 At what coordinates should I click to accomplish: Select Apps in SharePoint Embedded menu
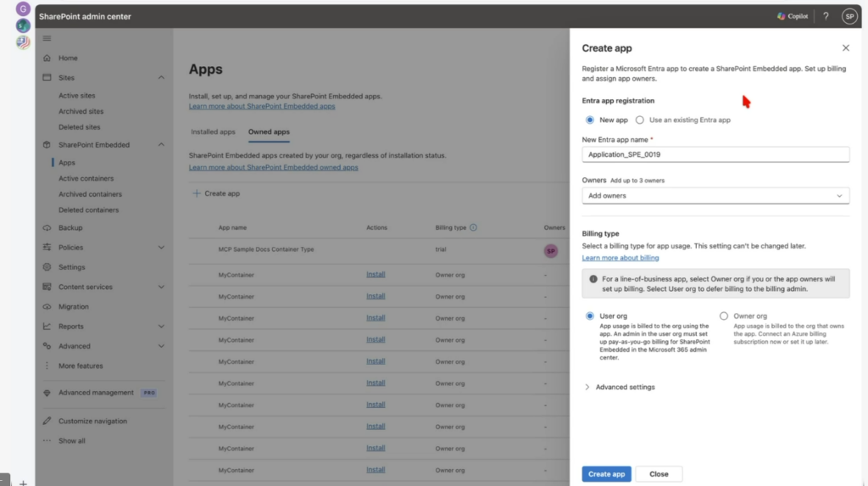coord(67,162)
